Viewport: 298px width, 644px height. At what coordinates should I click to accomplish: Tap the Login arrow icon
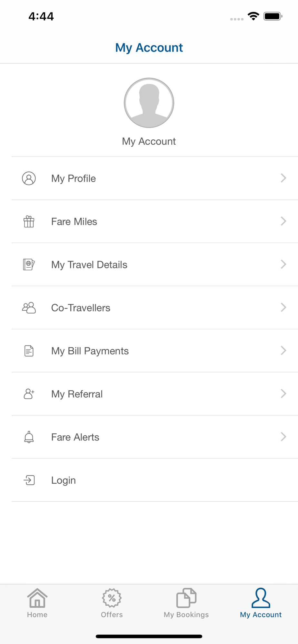(x=29, y=480)
